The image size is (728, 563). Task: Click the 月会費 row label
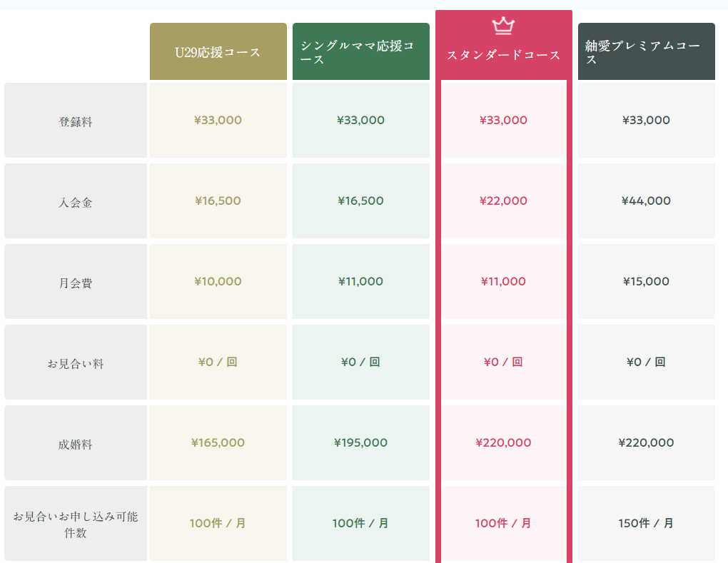[x=76, y=283]
